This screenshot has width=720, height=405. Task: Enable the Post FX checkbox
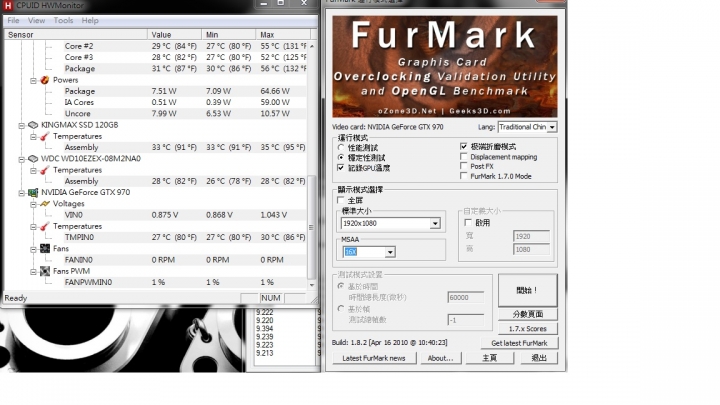(463, 166)
